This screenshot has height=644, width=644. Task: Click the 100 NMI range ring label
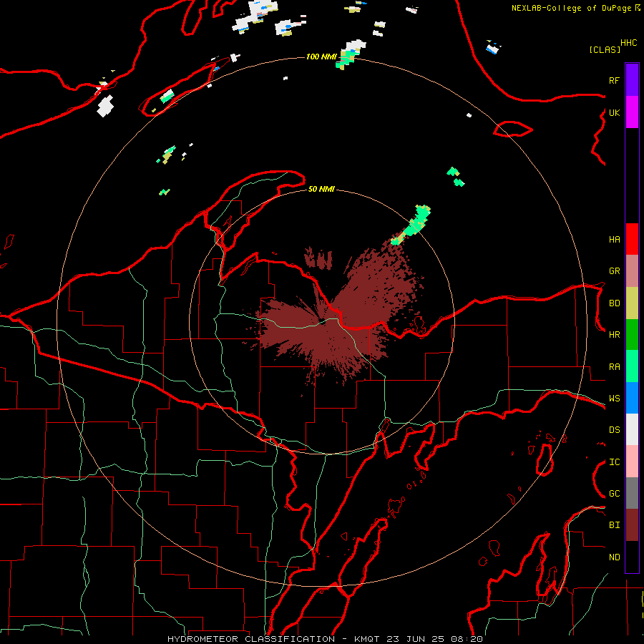click(x=321, y=57)
